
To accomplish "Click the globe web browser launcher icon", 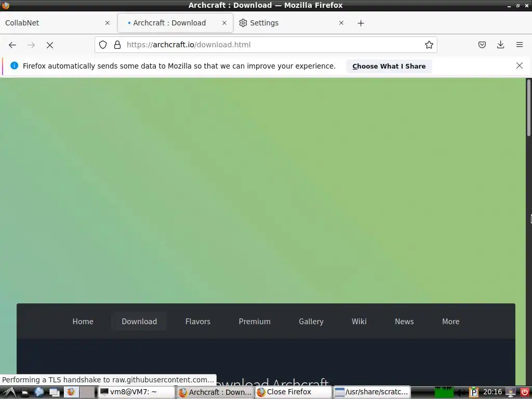I will [39, 392].
